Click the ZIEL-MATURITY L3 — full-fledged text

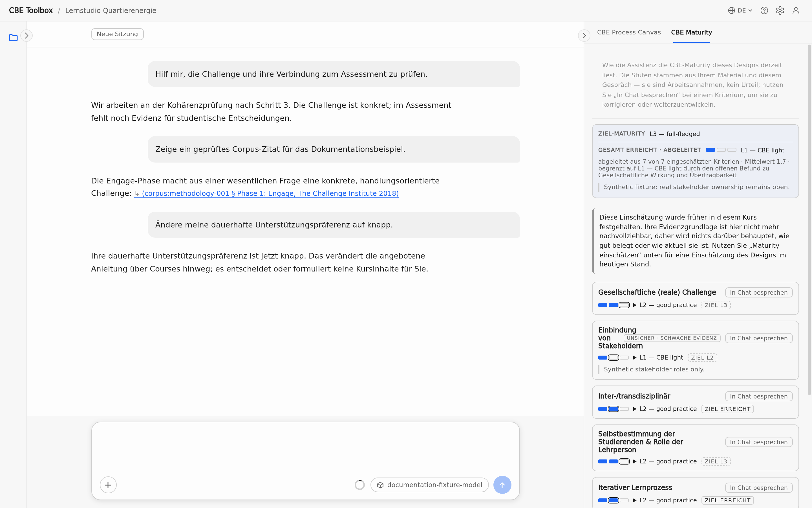[649, 134]
